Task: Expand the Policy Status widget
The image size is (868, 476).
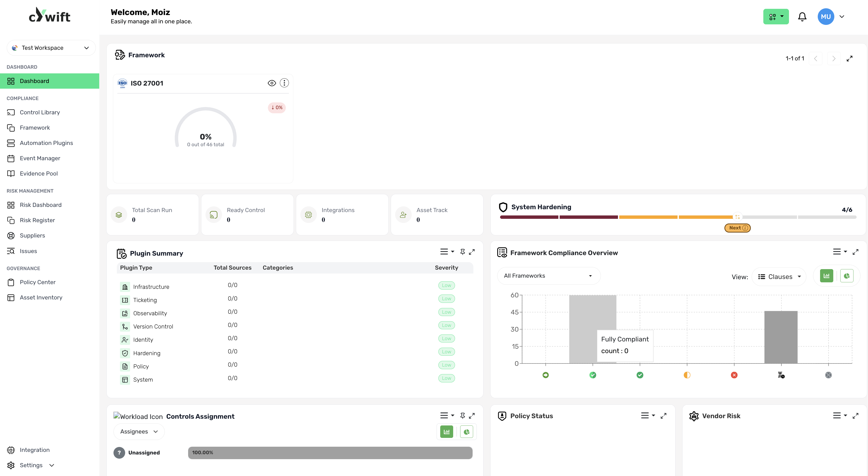Action: click(x=664, y=416)
